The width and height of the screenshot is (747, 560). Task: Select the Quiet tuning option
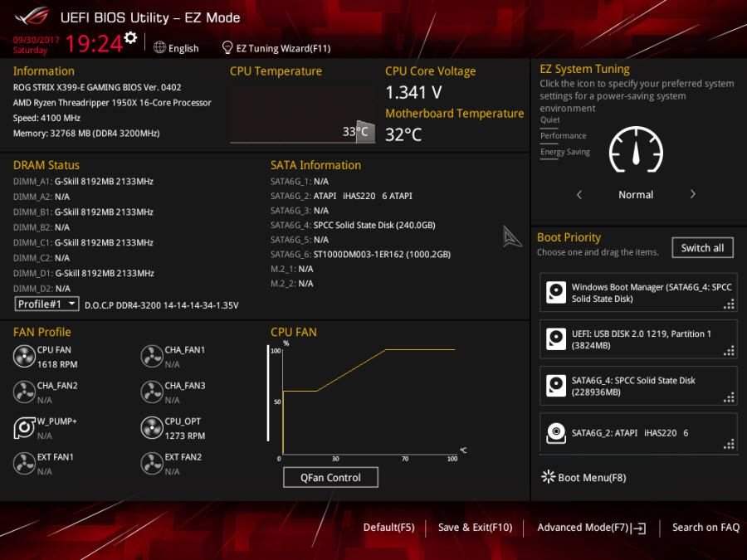549,120
